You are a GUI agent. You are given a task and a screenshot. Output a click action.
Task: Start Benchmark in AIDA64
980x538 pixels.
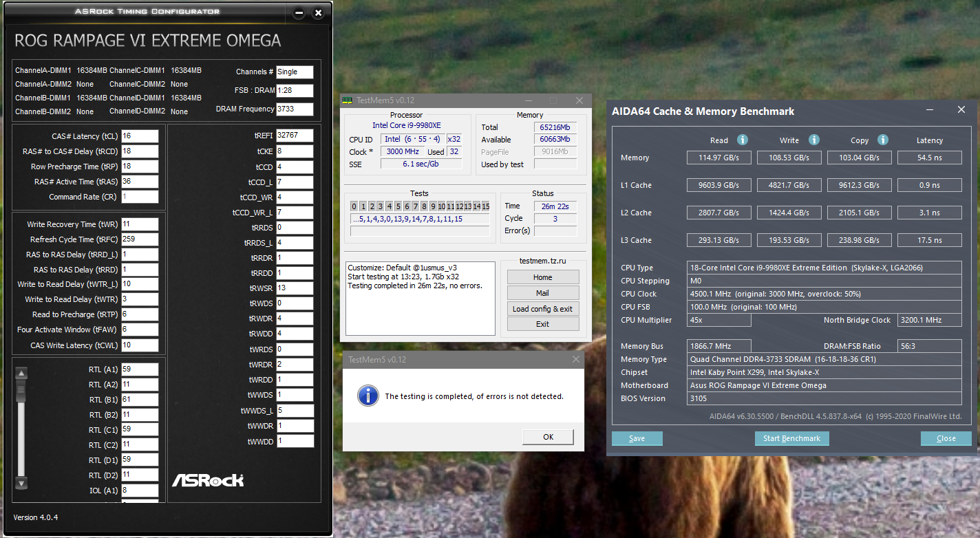pos(792,438)
